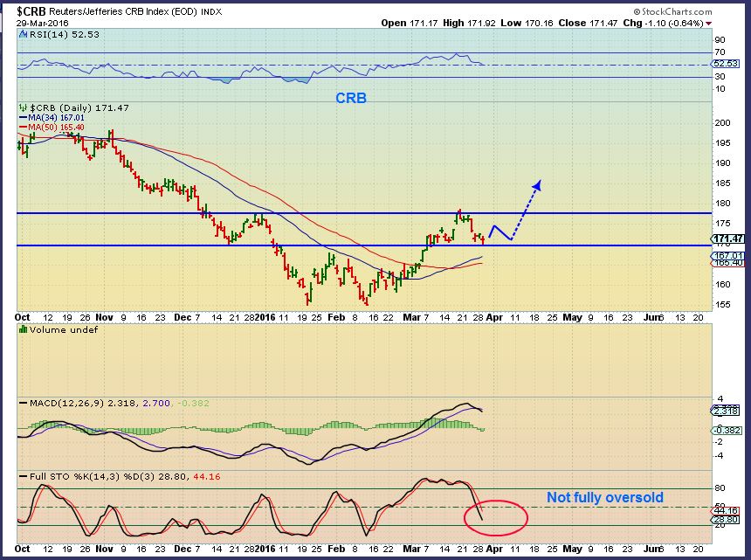Click the 2.318 MACD tag on right axis
The height and width of the screenshot is (560, 751).
point(725,411)
